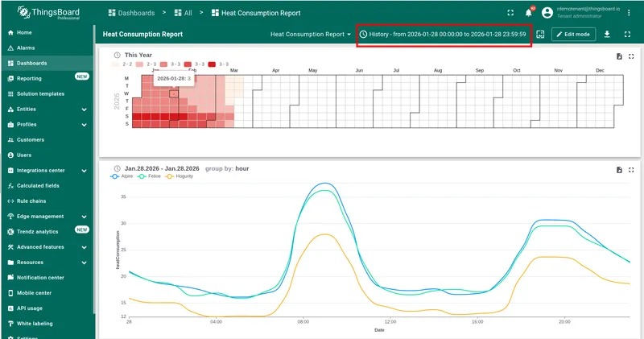Click the Rule chains icon
Screen dimensions: 644x339
click(10, 201)
